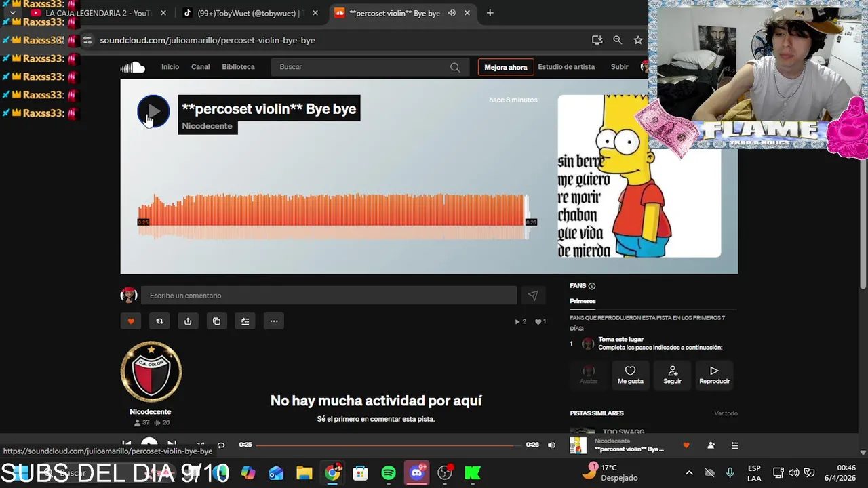Click the track thumbnail in bottom player

pyautogui.click(x=578, y=445)
